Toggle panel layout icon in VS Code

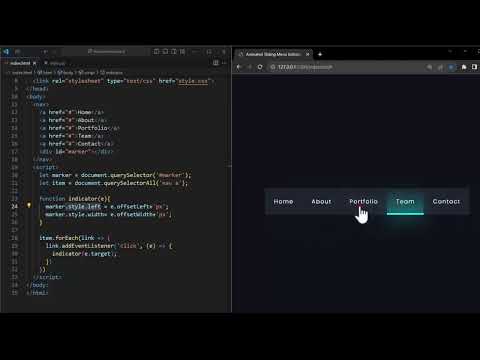pyautogui.click(x=165, y=52)
